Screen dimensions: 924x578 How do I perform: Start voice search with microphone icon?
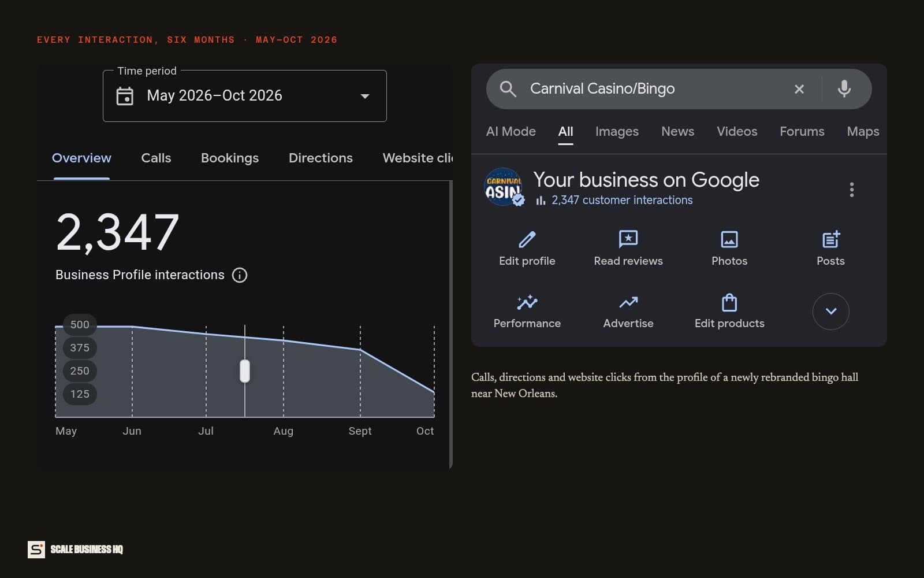pos(844,88)
